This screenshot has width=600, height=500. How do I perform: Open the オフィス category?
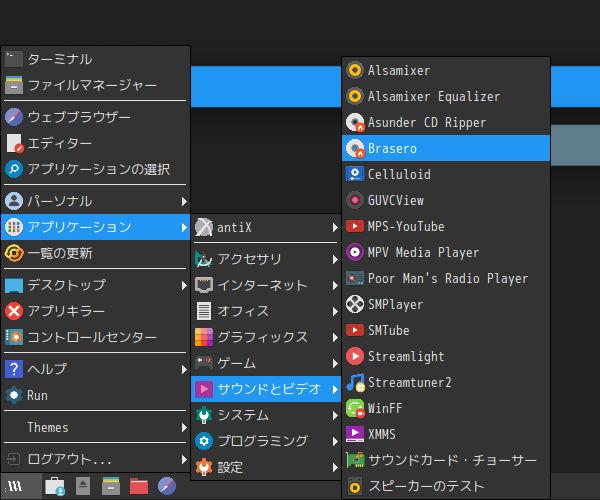266,311
